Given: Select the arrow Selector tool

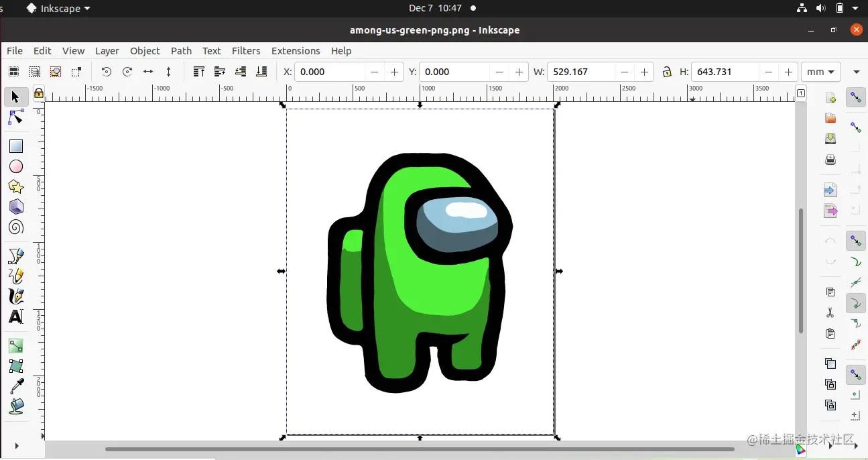Looking at the screenshot, I should (x=15, y=97).
